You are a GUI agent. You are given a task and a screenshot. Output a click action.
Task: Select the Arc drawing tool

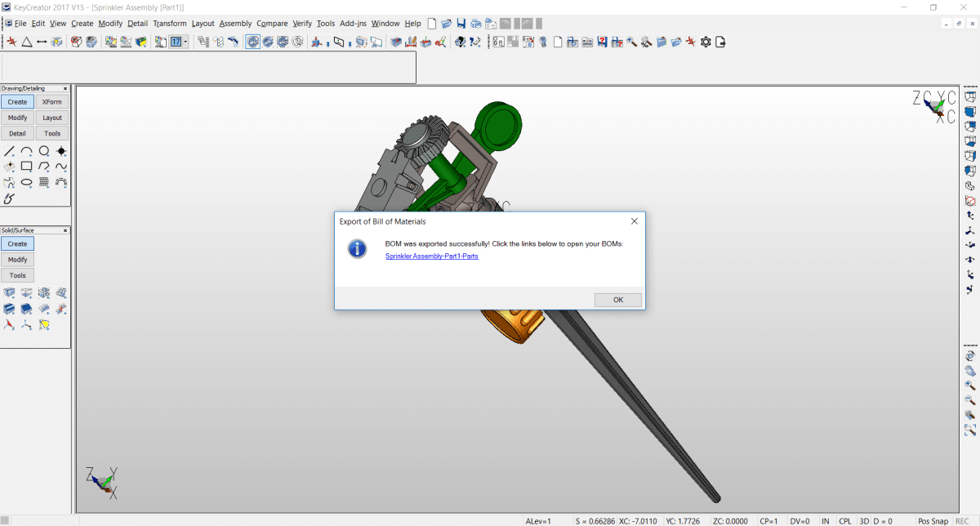(x=27, y=151)
